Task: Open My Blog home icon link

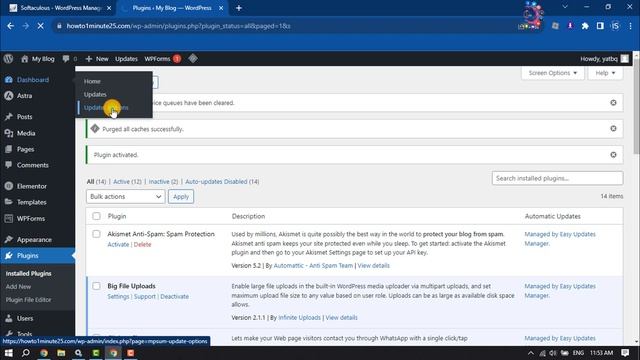Action: [x=38, y=59]
